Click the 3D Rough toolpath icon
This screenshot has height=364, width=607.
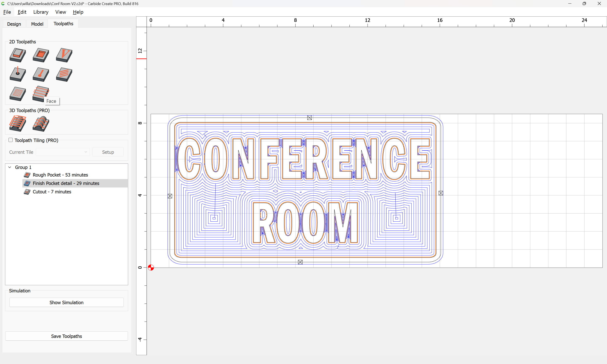(17, 123)
